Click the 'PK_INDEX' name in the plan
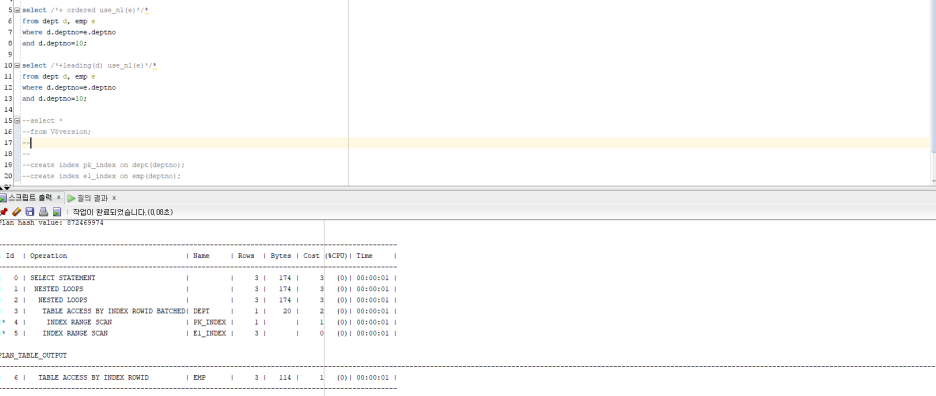The width and height of the screenshot is (936, 396). [x=210, y=322]
